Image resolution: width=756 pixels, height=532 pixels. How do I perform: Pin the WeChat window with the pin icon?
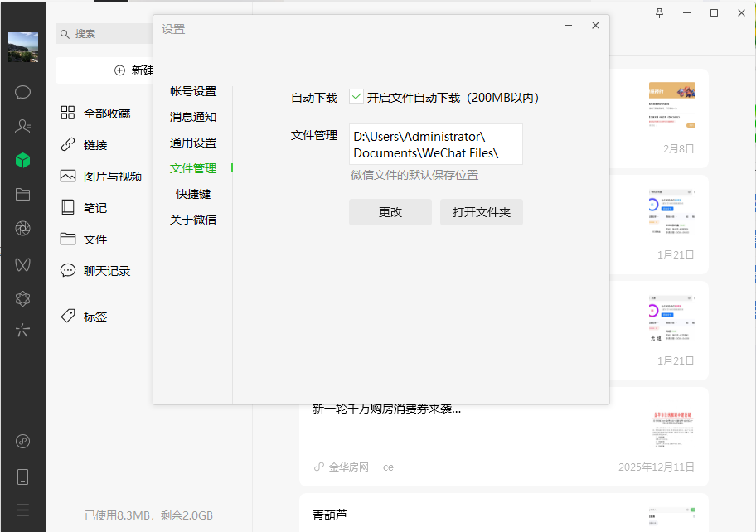pyautogui.click(x=661, y=12)
